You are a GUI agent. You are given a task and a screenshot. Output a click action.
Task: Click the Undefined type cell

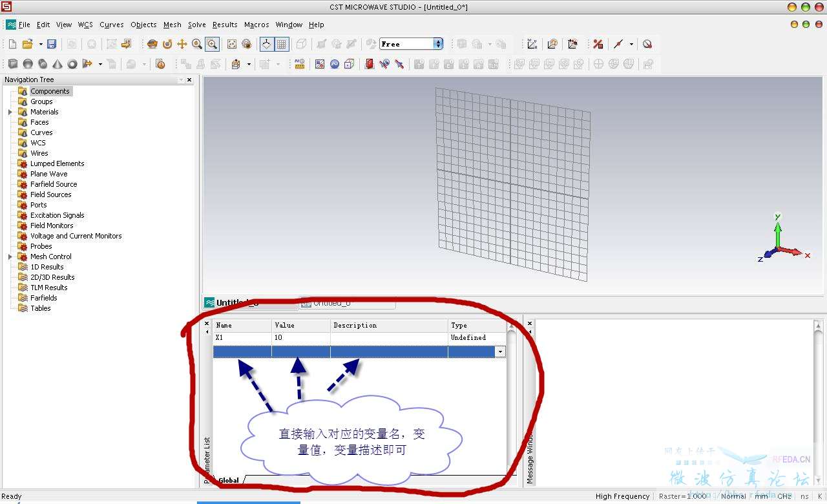(x=477, y=337)
